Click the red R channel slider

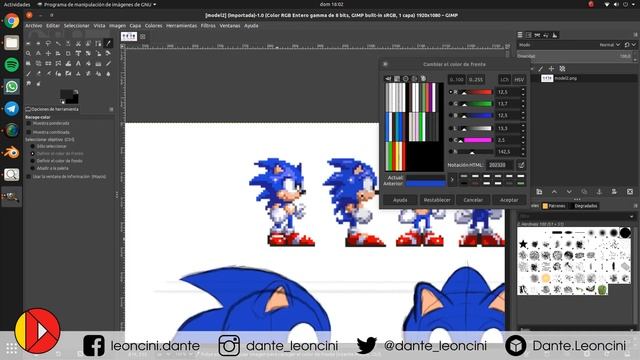point(476,92)
